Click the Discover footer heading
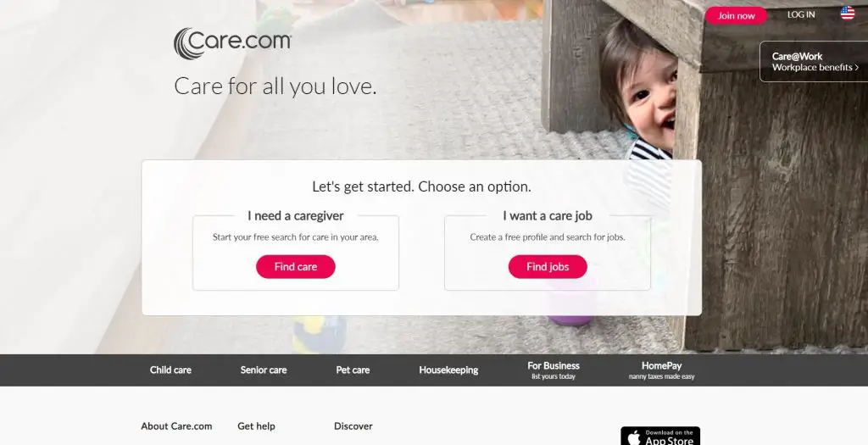 click(353, 426)
